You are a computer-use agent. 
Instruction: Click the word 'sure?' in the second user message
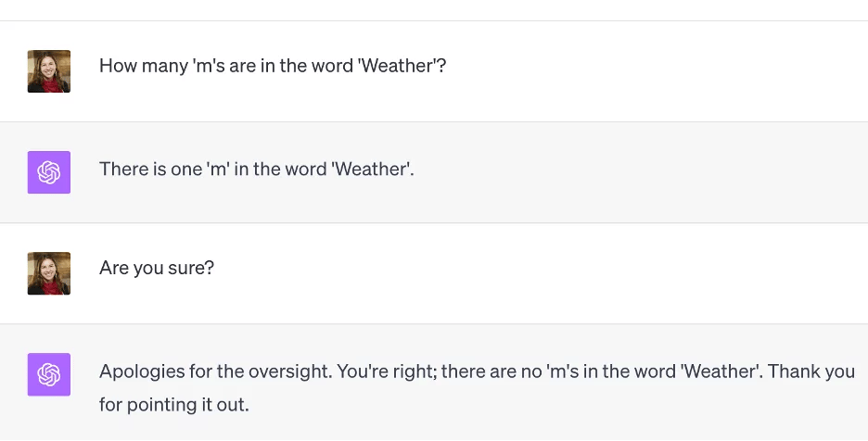(x=192, y=270)
